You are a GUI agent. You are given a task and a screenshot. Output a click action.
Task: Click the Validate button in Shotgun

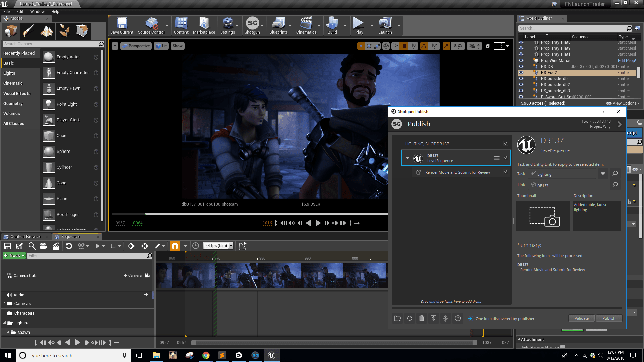pyautogui.click(x=581, y=318)
